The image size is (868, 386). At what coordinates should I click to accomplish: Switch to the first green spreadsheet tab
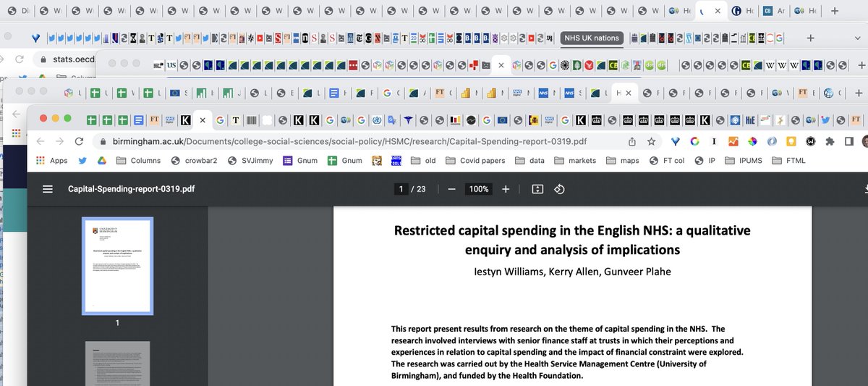point(93,120)
